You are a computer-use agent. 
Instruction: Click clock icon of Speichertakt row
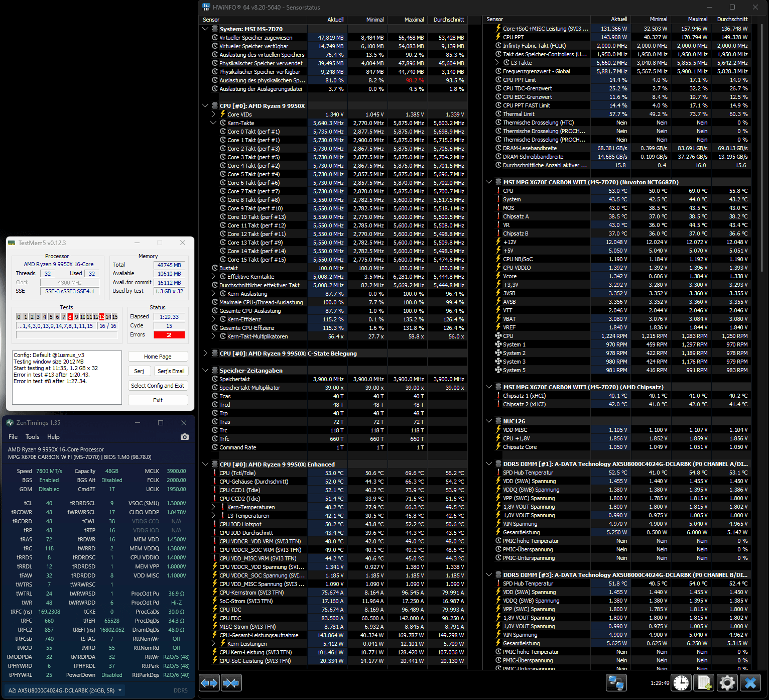[x=215, y=379]
